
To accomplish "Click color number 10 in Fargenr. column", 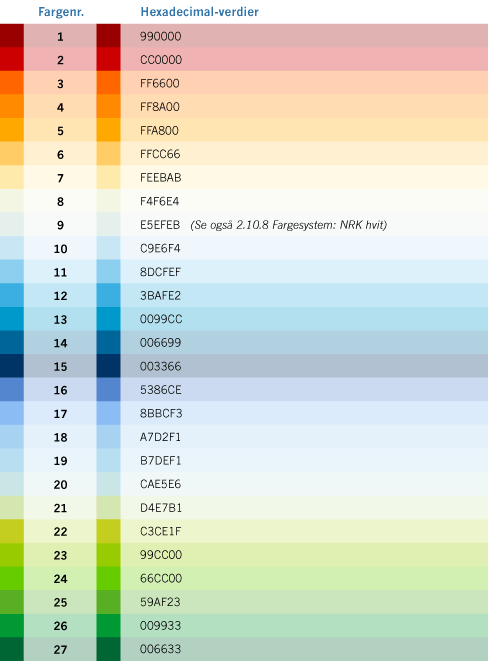I will point(60,249).
